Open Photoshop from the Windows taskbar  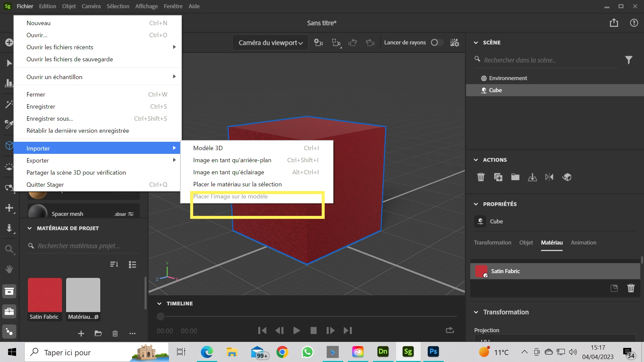coord(433,352)
